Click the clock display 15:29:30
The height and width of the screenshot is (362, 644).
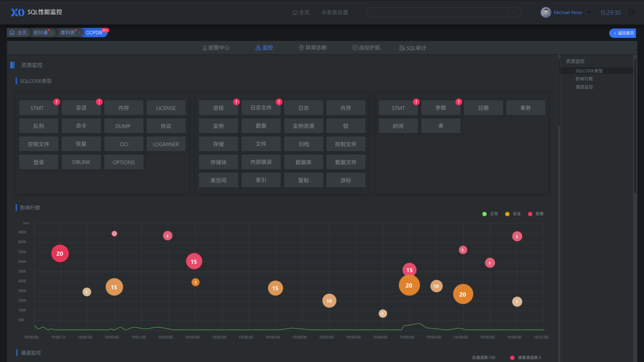coord(610,12)
